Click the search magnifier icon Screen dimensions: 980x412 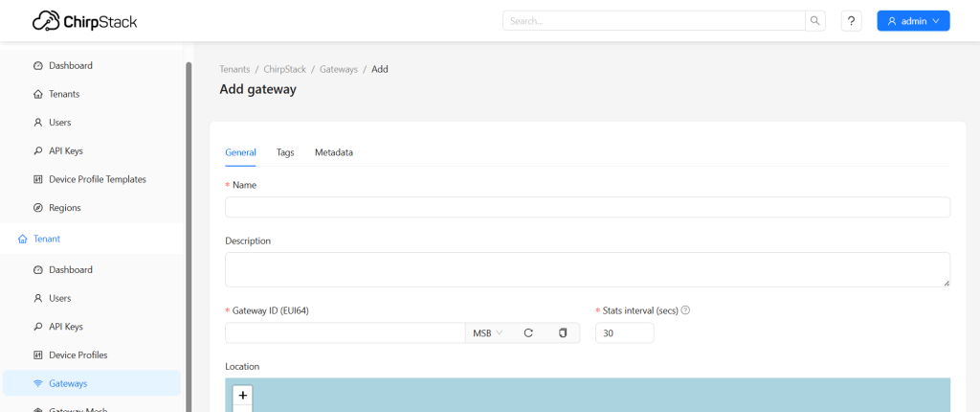click(815, 21)
